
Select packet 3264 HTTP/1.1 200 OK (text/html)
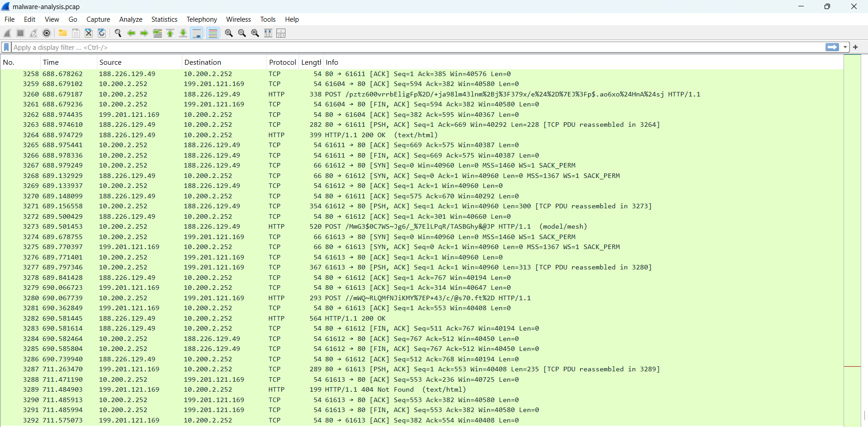(422, 135)
